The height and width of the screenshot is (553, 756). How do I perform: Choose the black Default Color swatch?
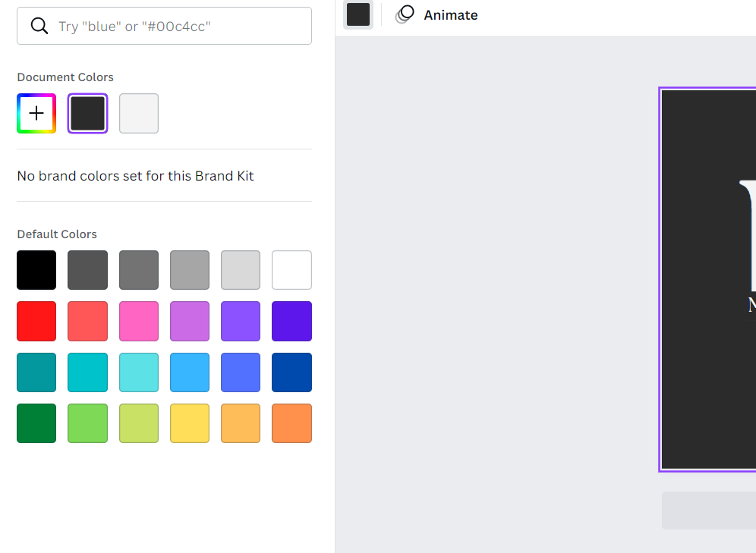36,270
